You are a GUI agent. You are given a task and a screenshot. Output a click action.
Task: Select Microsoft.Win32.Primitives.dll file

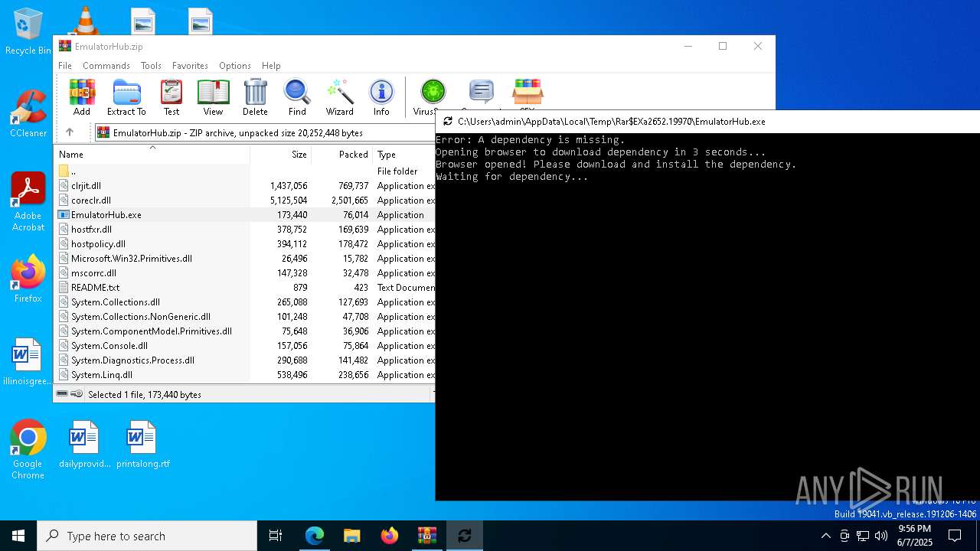click(x=245, y=259)
